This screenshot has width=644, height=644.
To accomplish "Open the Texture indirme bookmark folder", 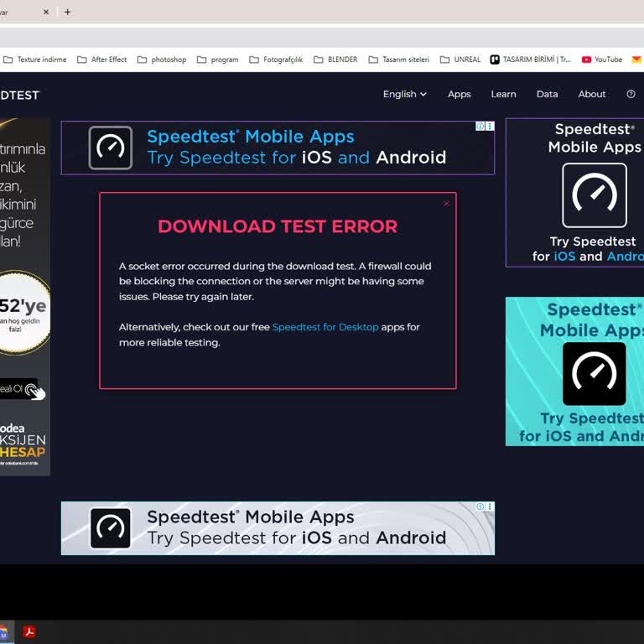I will 35,60.
